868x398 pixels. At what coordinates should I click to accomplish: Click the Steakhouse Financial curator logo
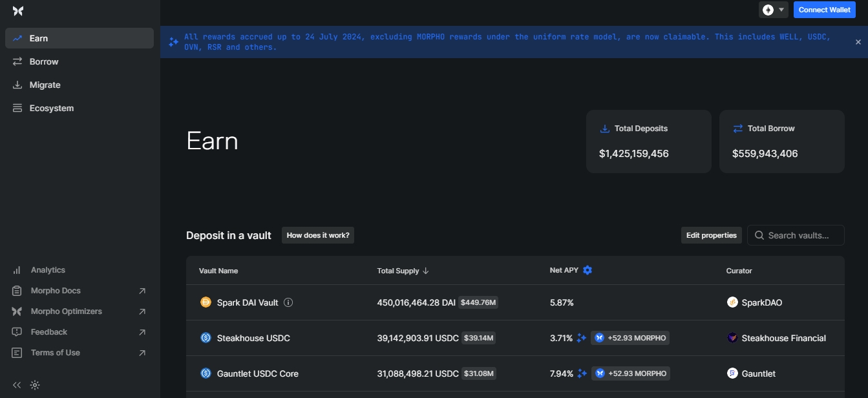coord(732,337)
